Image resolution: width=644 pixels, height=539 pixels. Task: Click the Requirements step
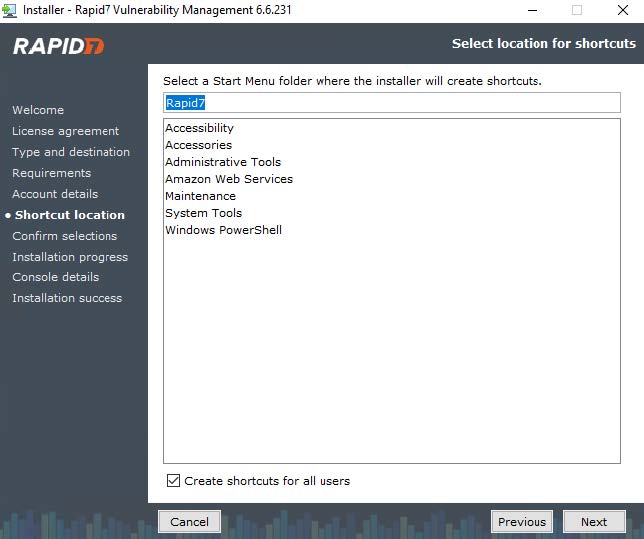51,173
